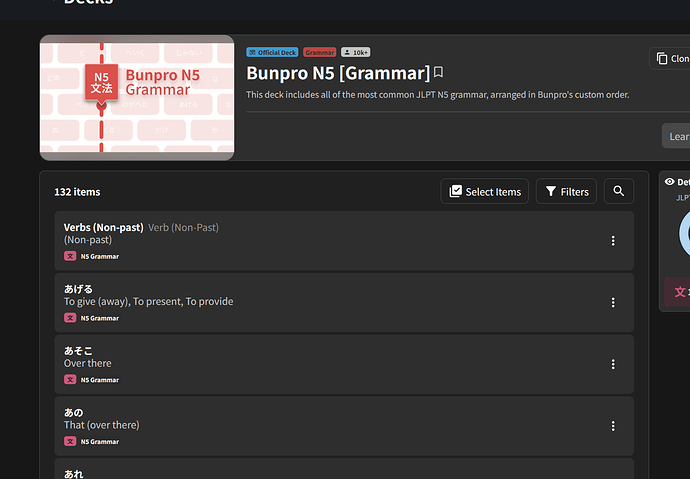Click the red Grammar tag

(319, 52)
